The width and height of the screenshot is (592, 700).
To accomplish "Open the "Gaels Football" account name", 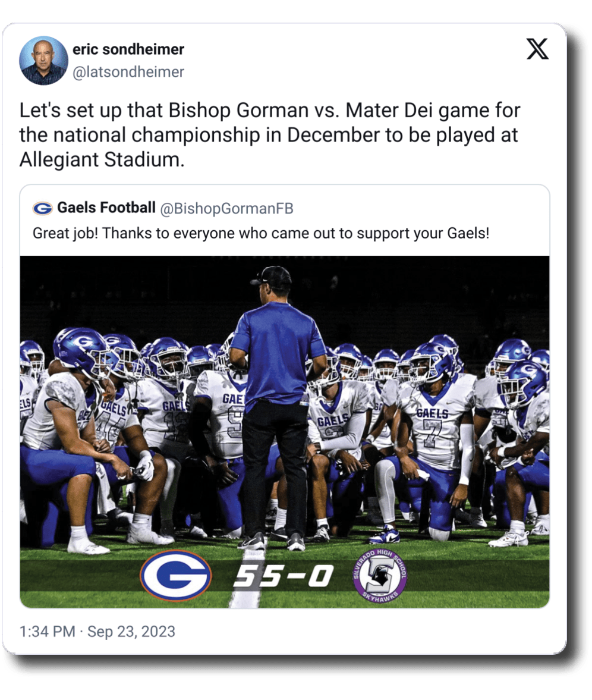I will pos(106,208).
